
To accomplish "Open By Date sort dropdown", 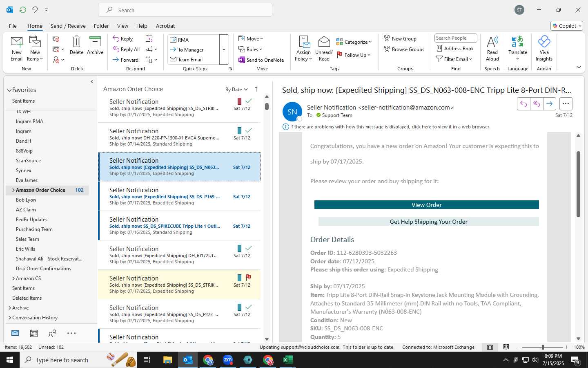I will pos(236,90).
